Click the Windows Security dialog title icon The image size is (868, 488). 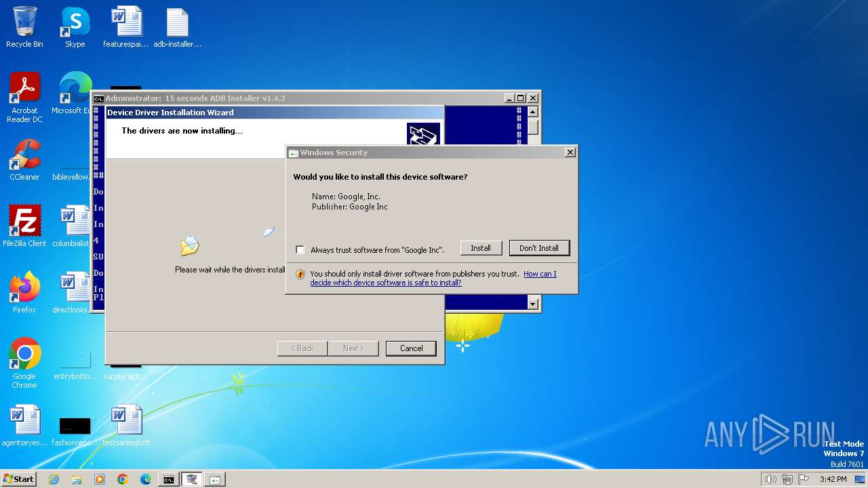[294, 153]
